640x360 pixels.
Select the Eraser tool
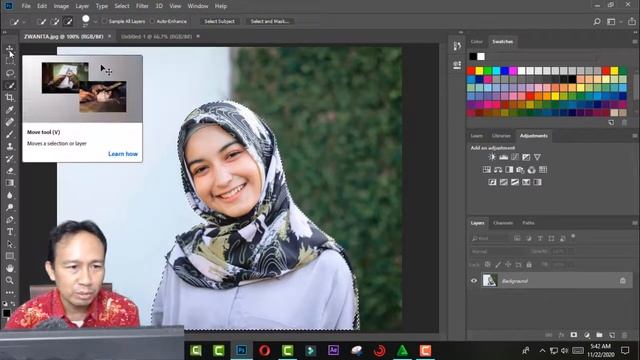pos(10,171)
